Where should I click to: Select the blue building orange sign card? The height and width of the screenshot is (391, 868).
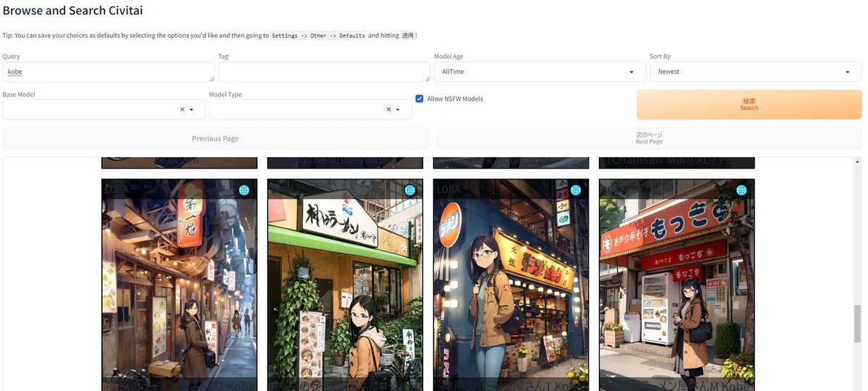click(x=511, y=285)
